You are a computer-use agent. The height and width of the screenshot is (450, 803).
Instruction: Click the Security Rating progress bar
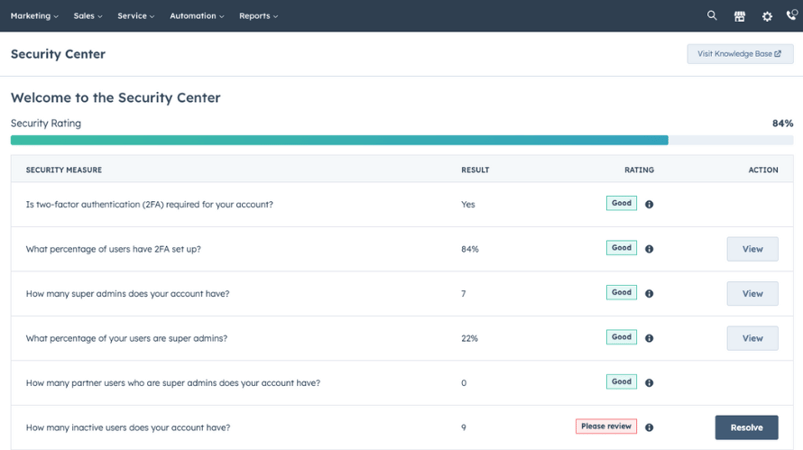coord(402,140)
